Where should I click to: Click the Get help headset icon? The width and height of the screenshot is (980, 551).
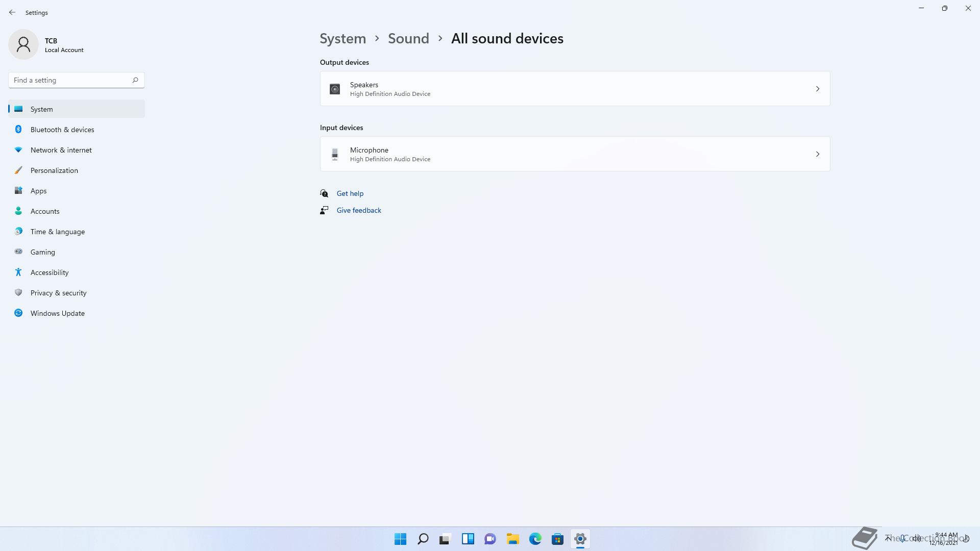(x=324, y=193)
